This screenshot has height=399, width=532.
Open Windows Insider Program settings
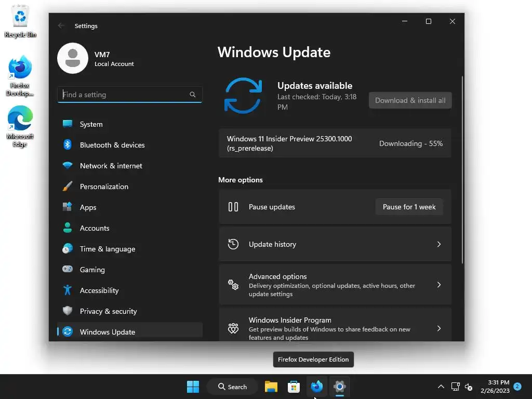335,325
